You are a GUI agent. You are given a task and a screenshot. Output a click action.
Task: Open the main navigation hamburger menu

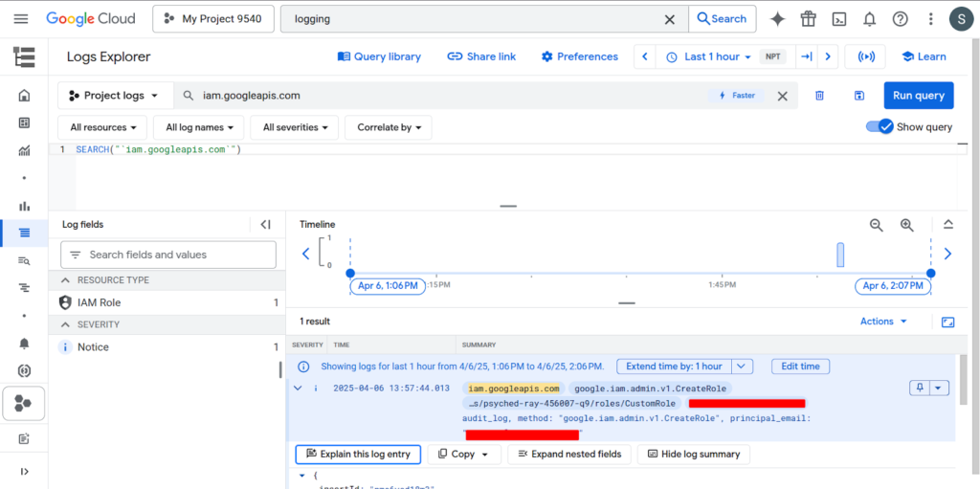[21, 19]
